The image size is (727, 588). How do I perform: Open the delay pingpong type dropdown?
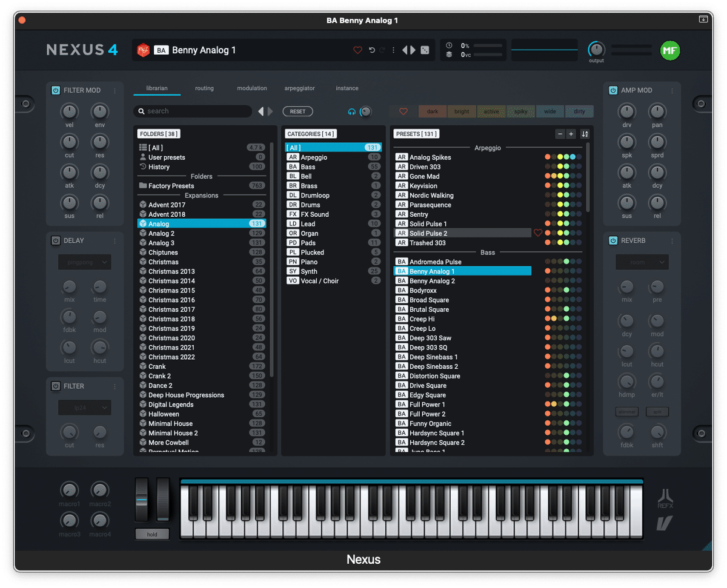pyautogui.click(x=85, y=262)
